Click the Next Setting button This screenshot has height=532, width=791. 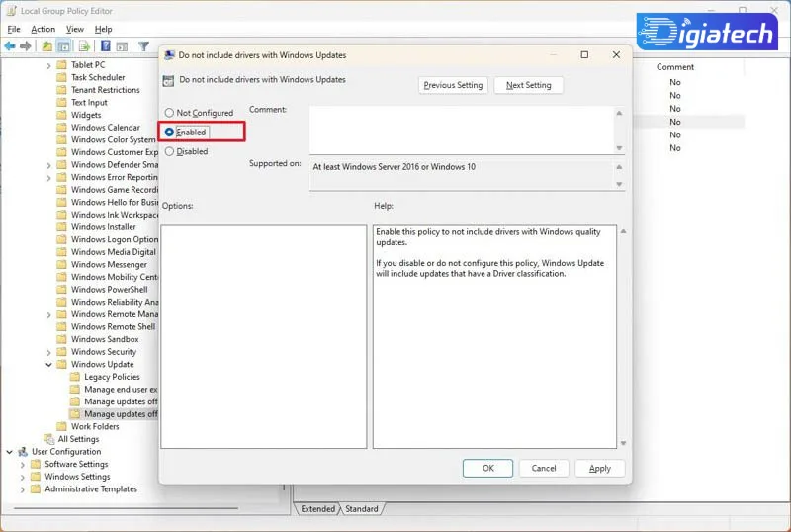(528, 85)
